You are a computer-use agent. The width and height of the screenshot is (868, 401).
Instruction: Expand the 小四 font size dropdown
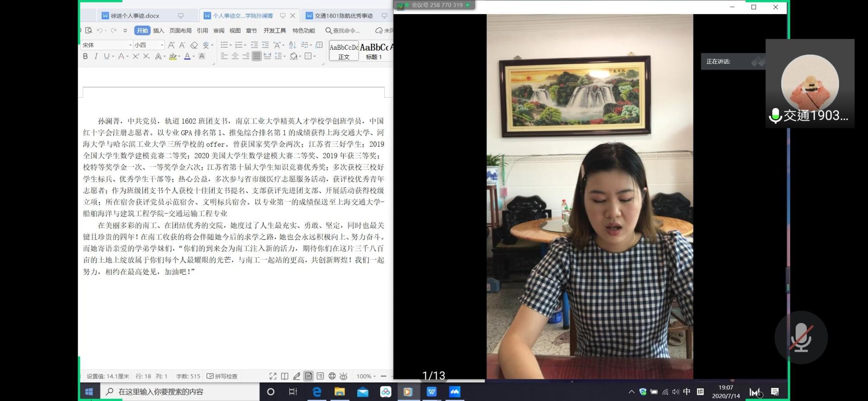tap(162, 45)
